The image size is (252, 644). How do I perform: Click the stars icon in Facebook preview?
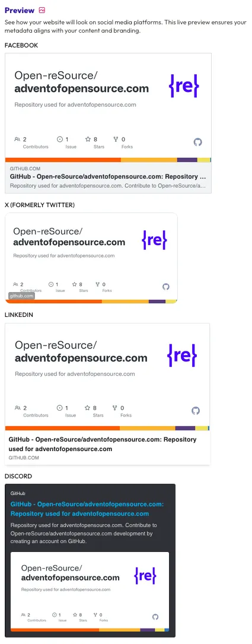pyautogui.click(x=88, y=139)
